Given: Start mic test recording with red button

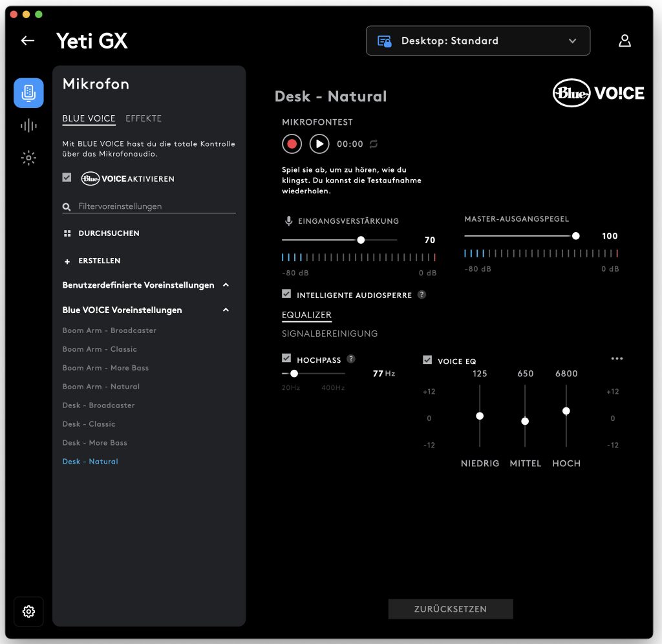Looking at the screenshot, I should [292, 144].
